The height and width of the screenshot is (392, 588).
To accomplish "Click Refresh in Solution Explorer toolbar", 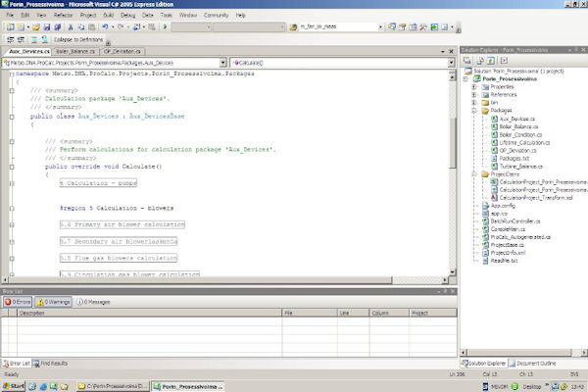I will (491, 61).
